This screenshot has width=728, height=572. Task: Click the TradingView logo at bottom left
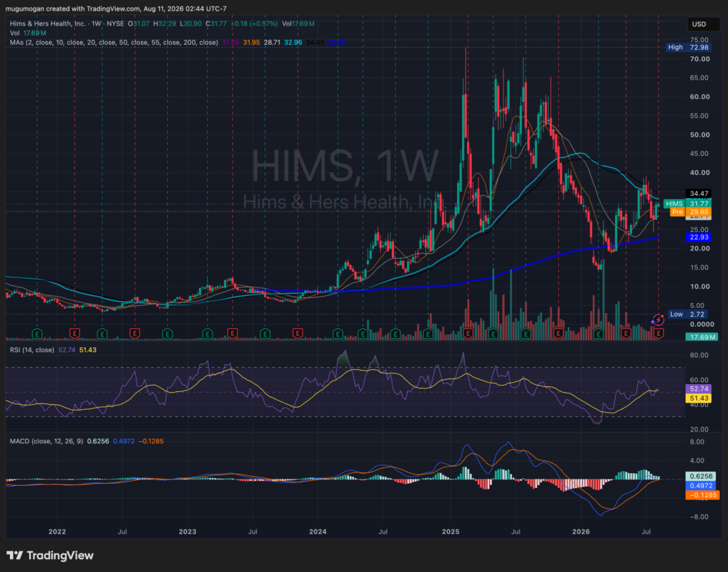(50, 555)
